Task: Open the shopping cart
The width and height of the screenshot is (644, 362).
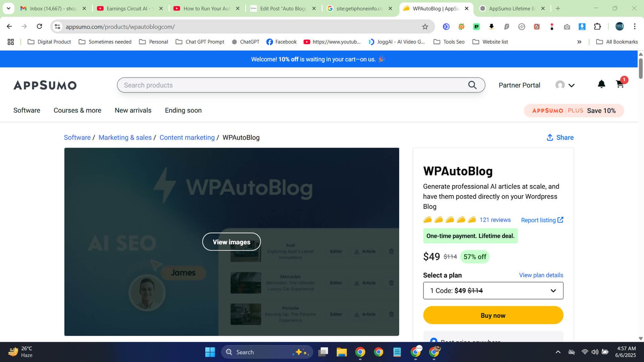Action: click(620, 84)
